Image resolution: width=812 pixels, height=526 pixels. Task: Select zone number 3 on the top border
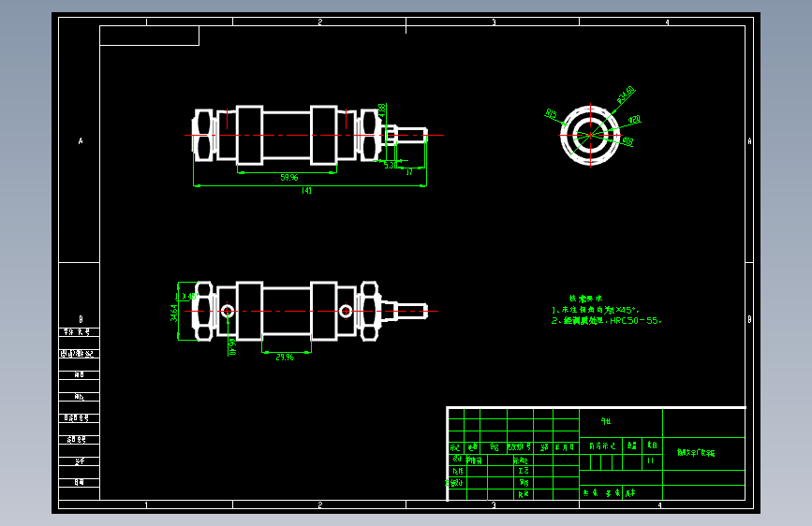tap(494, 22)
